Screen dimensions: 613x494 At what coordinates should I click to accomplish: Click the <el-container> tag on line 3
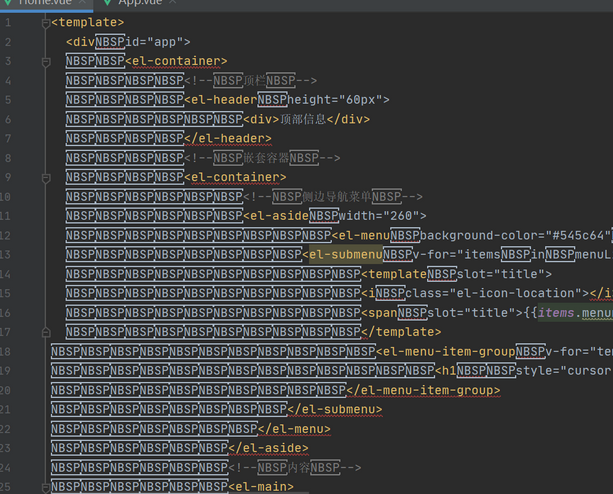click(x=176, y=61)
